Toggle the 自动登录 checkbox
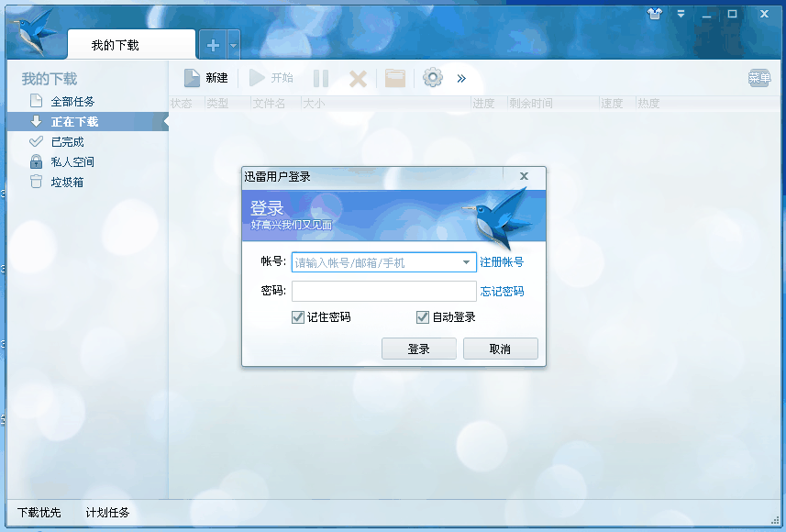 [423, 317]
